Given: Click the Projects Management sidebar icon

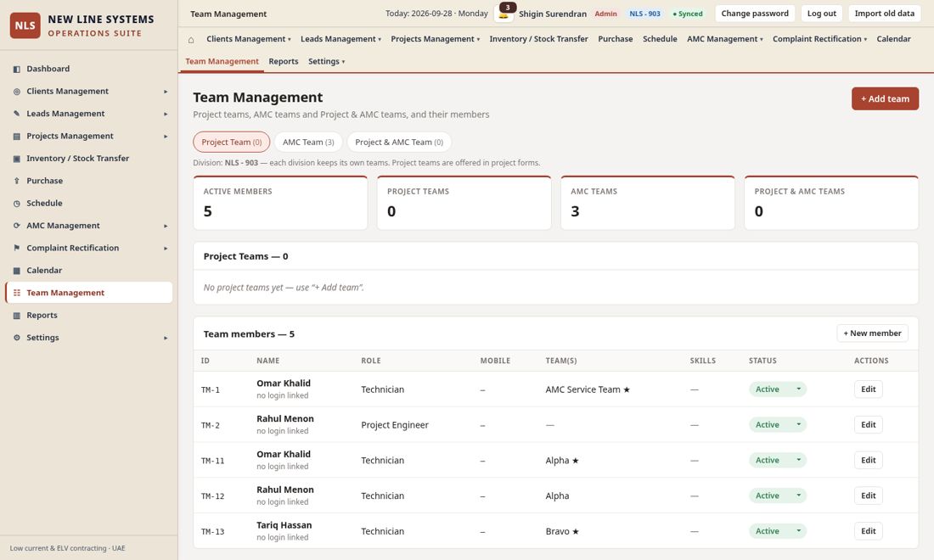Looking at the screenshot, I should coord(17,137).
